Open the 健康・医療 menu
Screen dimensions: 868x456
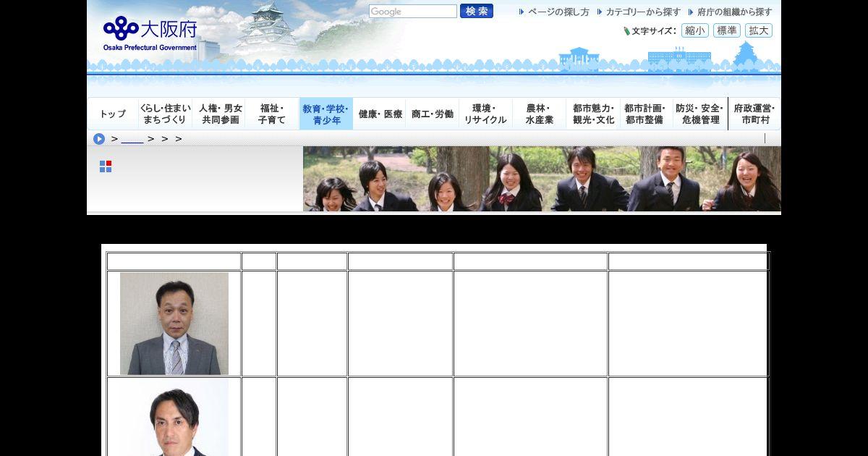pyautogui.click(x=380, y=114)
